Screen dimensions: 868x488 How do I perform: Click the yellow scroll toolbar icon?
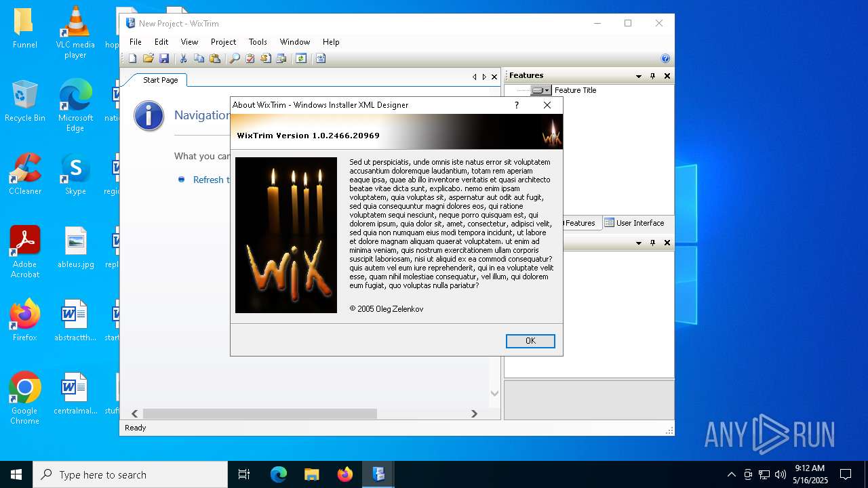point(266,59)
